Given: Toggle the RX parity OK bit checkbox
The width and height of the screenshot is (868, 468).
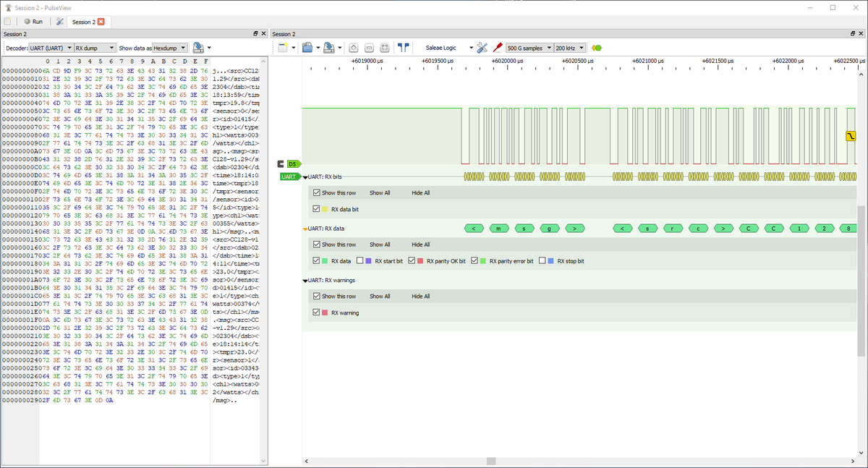Looking at the screenshot, I should tap(412, 260).
